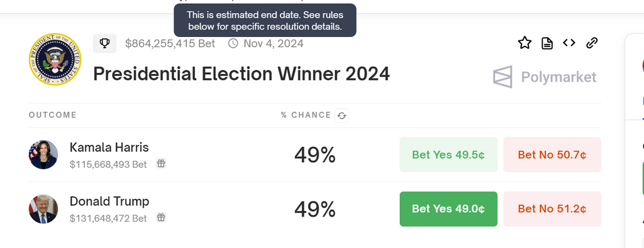Image resolution: width=644 pixels, height=248 pixels.
Task: Open the Kamala Harris outcome name
Action: 109,147
